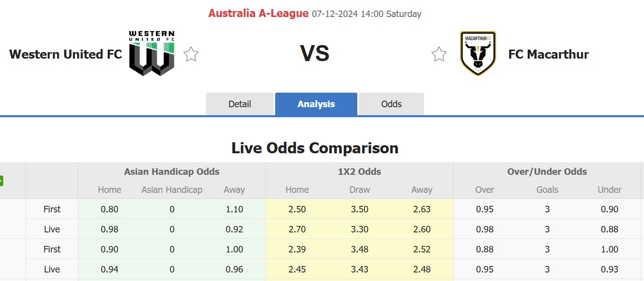This screenshot has width=644, height=281.
Task: Click the Western United FC logo
Action: [152, 53]
